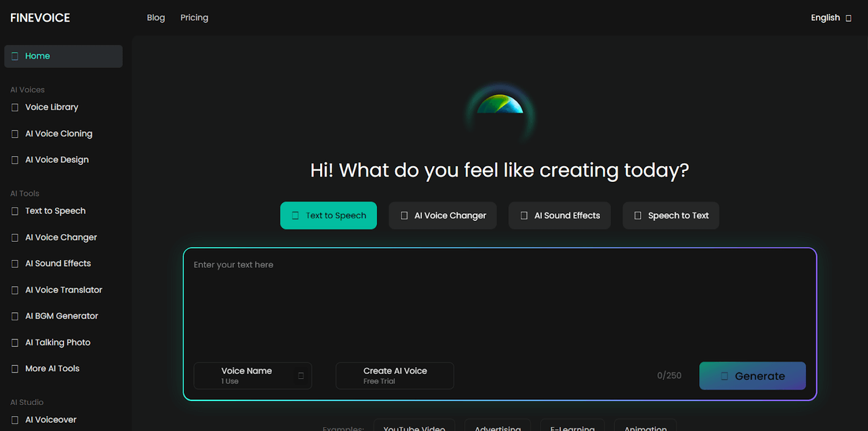Screen dimensions: 868x431
Task: Open the Blog page
Action: click(156, 18)
